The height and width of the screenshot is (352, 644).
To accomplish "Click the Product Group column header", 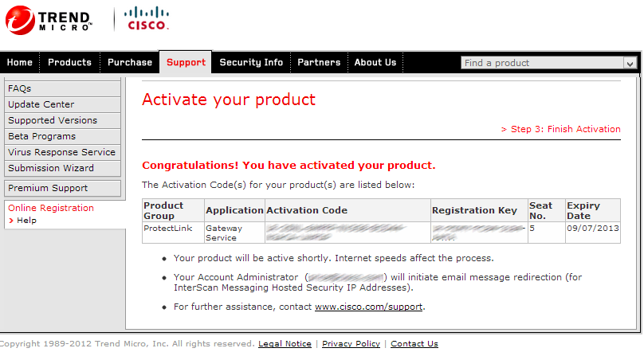I will (173, 210).
